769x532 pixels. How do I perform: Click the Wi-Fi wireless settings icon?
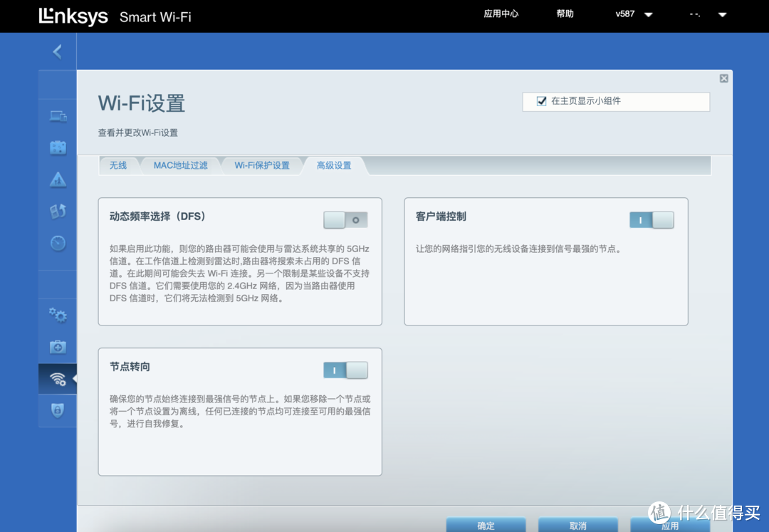[x=58, y=379]
